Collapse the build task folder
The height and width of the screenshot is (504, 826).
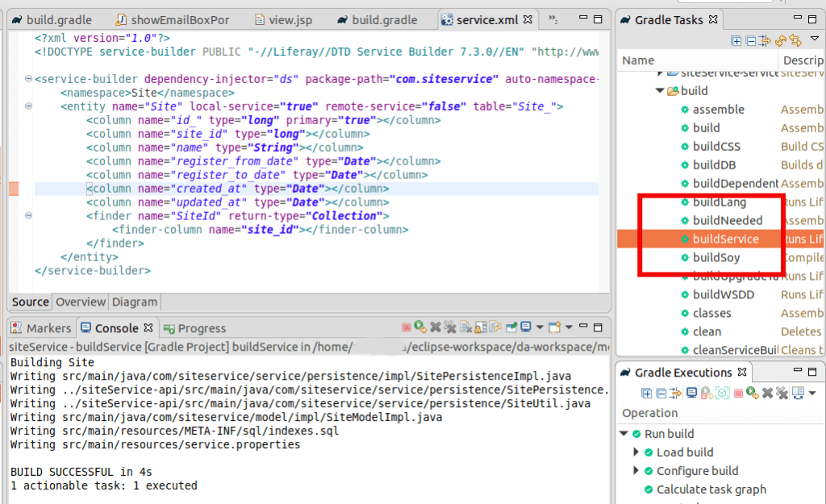pos(661,91)
